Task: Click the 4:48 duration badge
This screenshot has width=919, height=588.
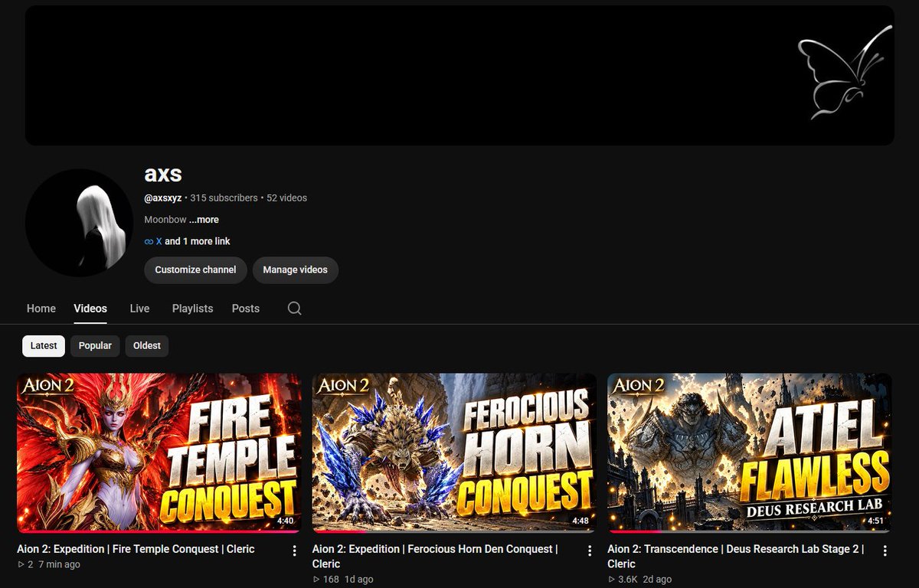Action: click(x=581, y=521)
